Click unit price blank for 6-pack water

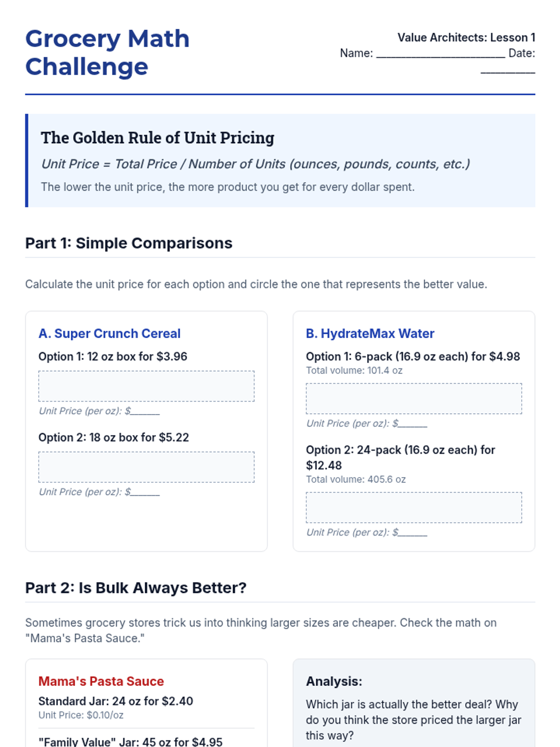pos(413,424)
